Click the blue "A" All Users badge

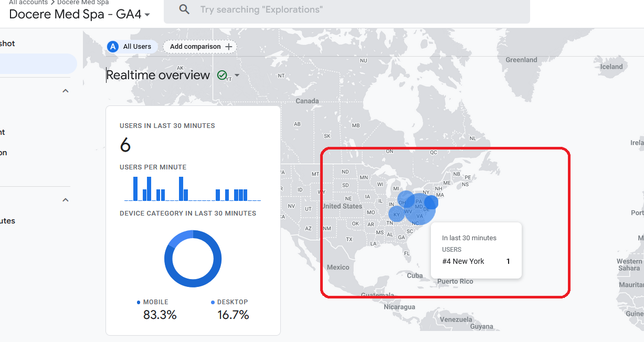pos(112,47)
